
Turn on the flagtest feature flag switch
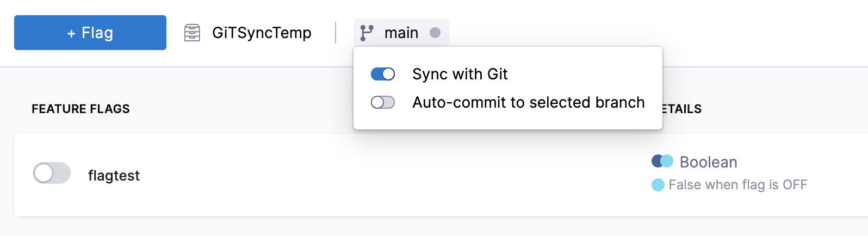[x=52, y=173]
